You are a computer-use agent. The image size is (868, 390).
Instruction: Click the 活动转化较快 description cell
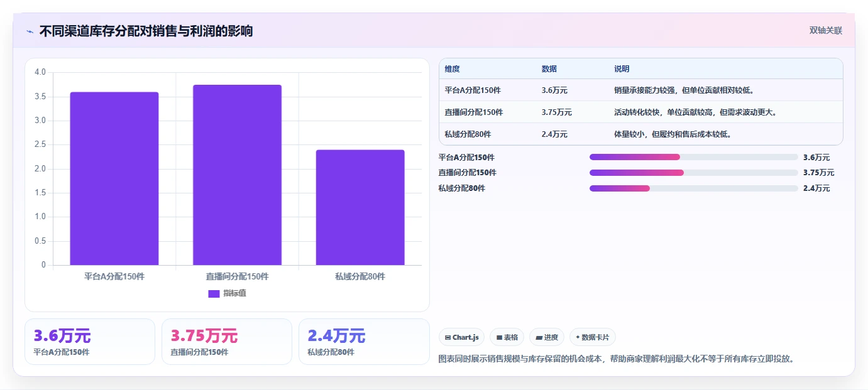coord(695,112)
